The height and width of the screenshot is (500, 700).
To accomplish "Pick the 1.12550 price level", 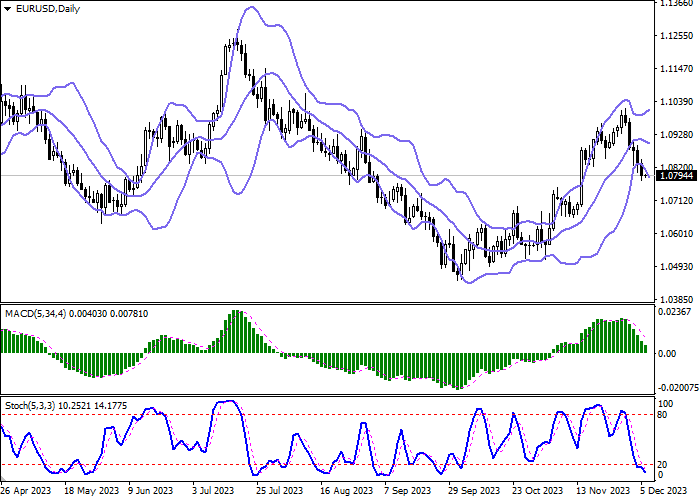I will click(x=677, y=36).
